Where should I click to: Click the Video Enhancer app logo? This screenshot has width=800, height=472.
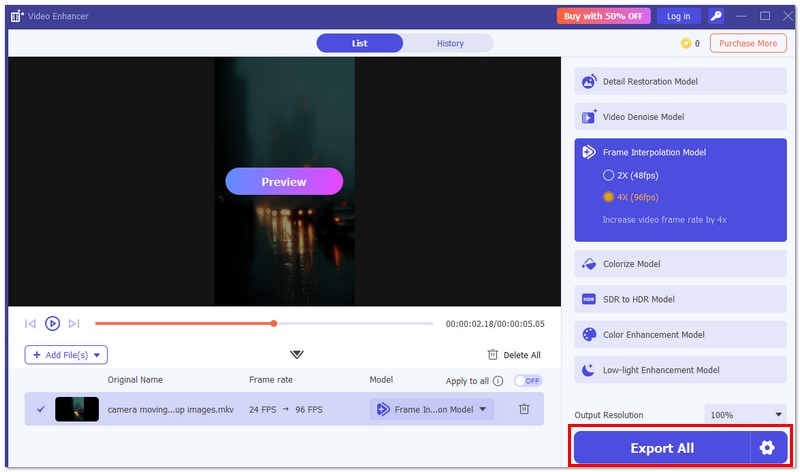point(17,16)
